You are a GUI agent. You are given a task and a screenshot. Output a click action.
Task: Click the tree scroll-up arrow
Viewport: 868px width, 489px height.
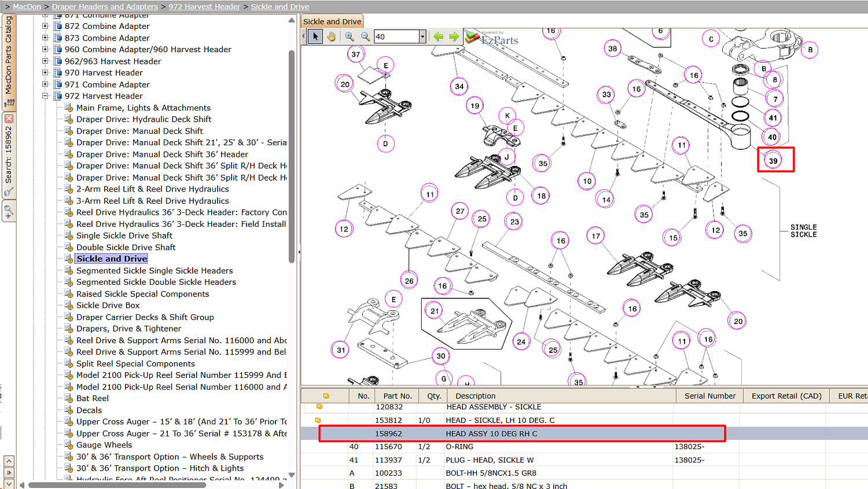(x=292, y=20)
